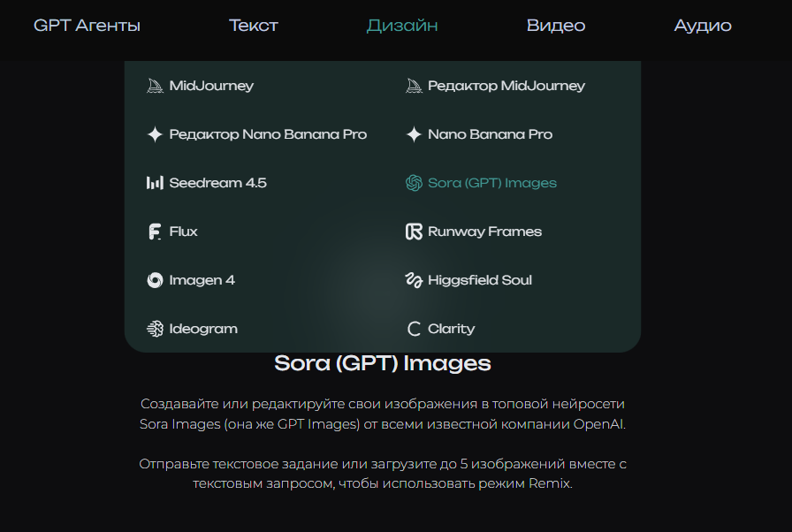
Task: Click the Nano Banana Pro sparkle icon
Action: [x=414, y=134]
